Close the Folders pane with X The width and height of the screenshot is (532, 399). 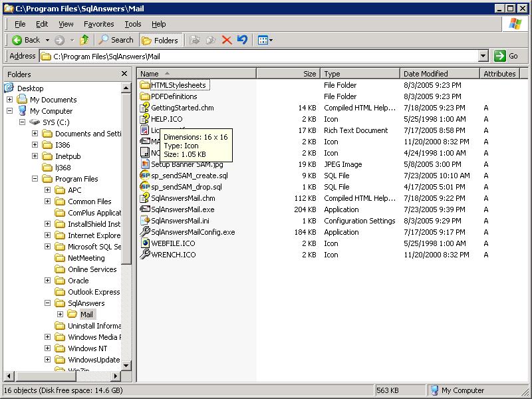point(124,74)
